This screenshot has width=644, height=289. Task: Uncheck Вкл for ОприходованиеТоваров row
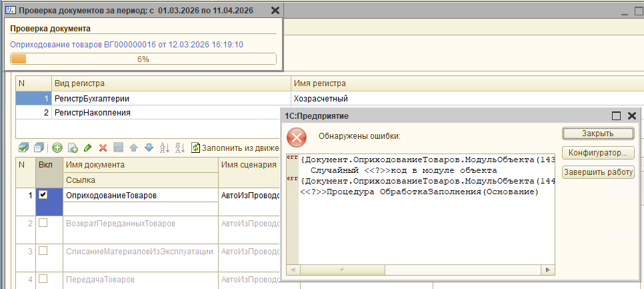pyautogui.click(x=43, y=196)
